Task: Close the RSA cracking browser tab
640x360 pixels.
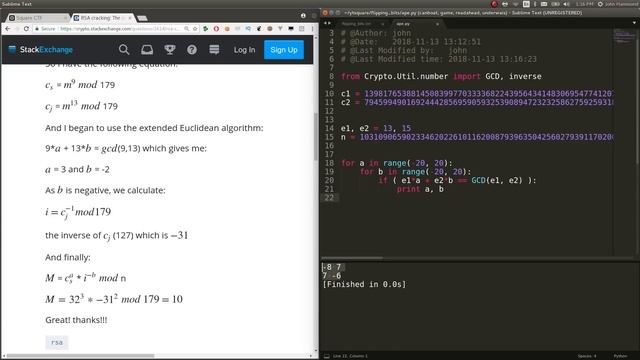Action: click(130, 18)
